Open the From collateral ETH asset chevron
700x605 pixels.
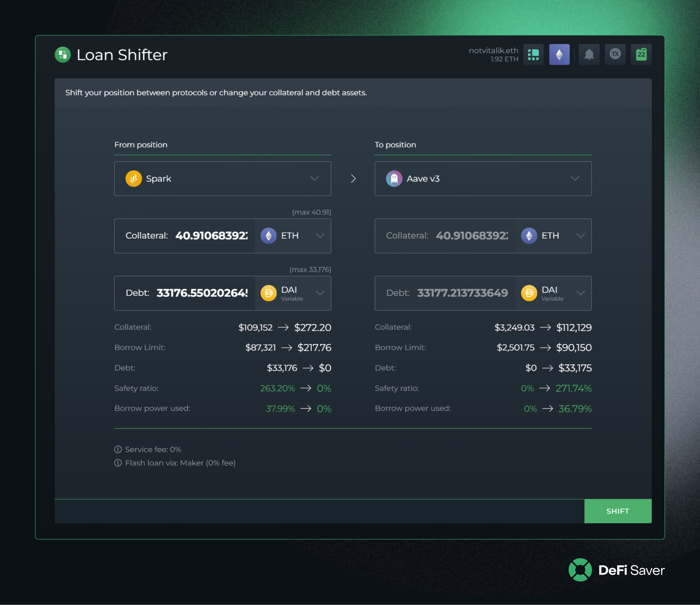[x=320, y=236]
